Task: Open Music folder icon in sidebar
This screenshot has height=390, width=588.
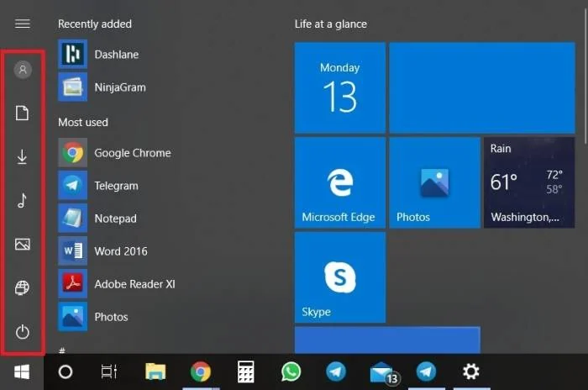Action: (22, 200)
